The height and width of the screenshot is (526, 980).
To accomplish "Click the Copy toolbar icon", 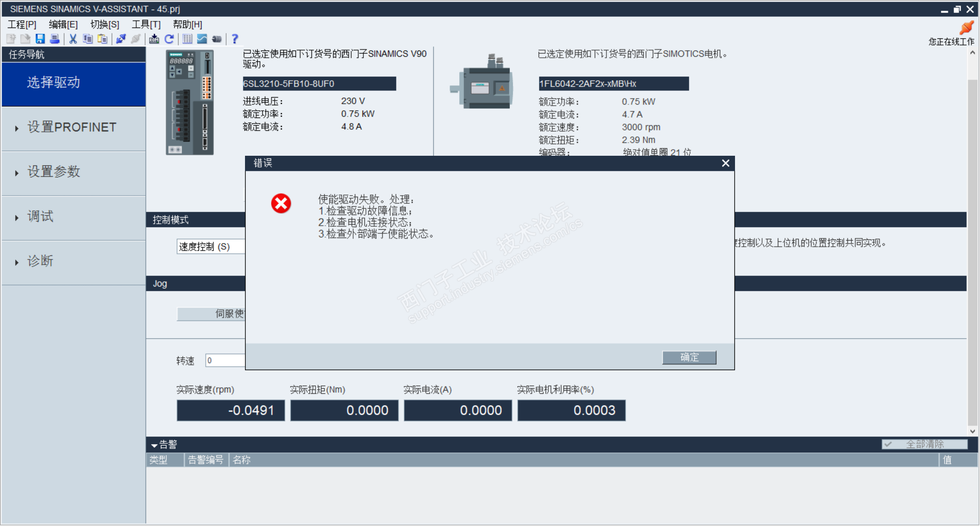I will tap(88, 39).
